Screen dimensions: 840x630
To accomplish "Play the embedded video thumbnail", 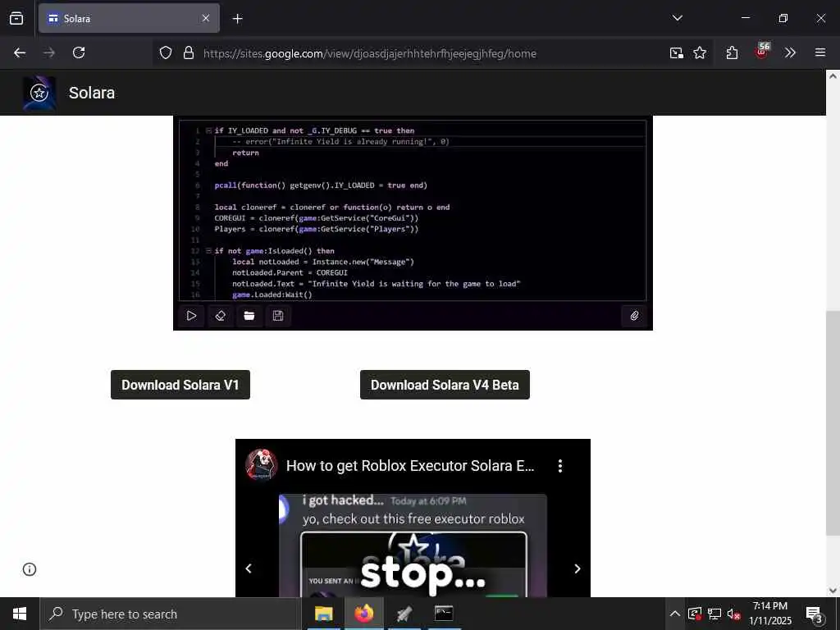I will tap(413, 546).
